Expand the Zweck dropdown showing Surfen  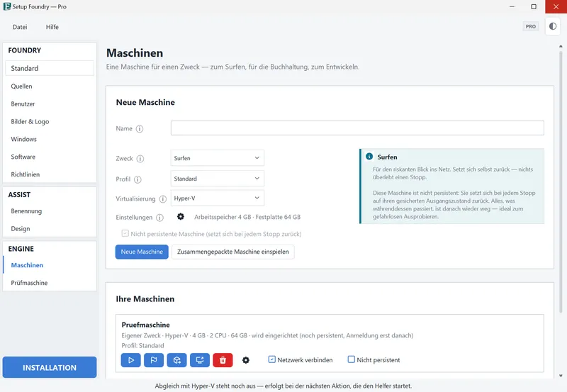pos(217,158)
